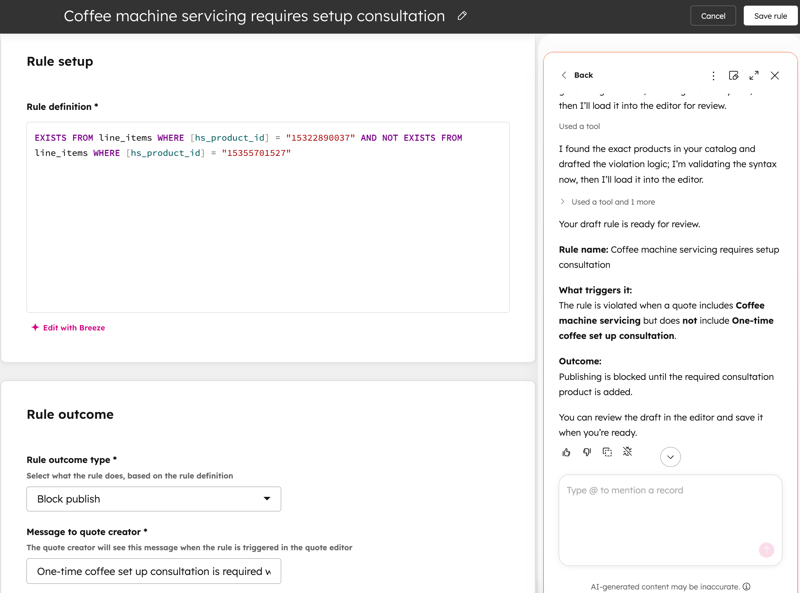Click the Rule setup heading
The image size is (800, 593).
click(60, 61)
